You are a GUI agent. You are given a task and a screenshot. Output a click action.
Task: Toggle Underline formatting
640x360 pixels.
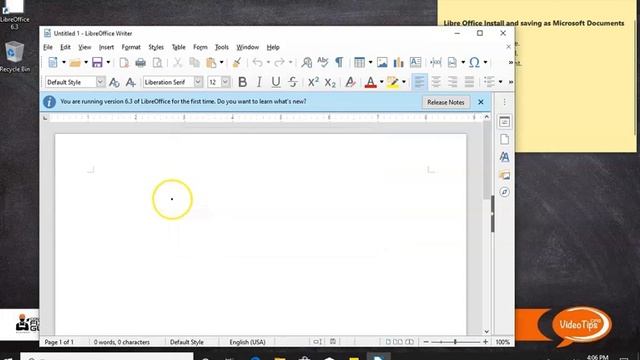[x=276, y=82]
